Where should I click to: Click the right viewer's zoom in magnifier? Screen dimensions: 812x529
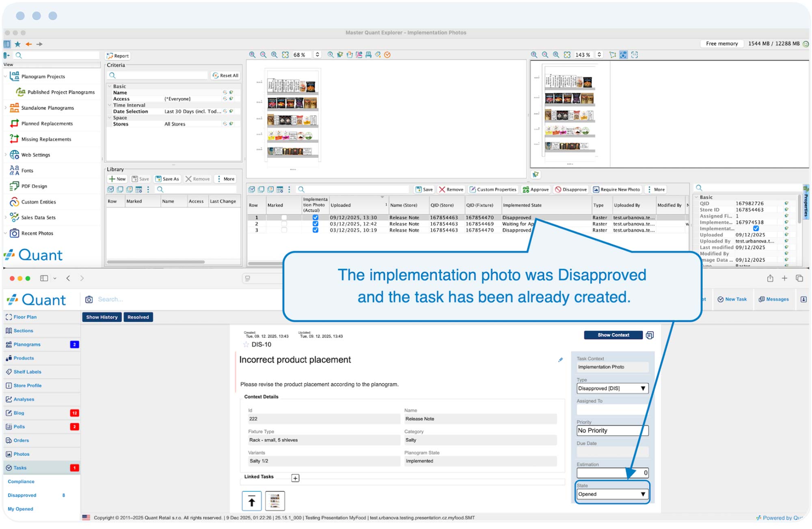click(534, 55)
